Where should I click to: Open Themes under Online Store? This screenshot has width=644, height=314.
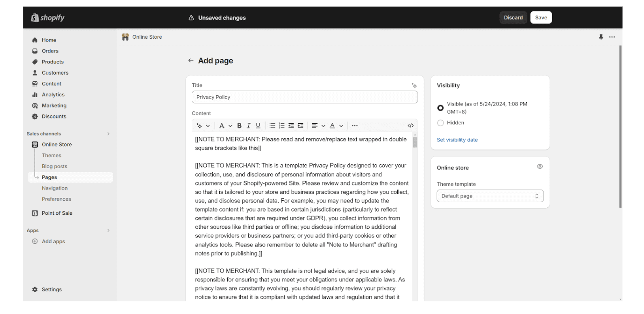tap(51, 156)
